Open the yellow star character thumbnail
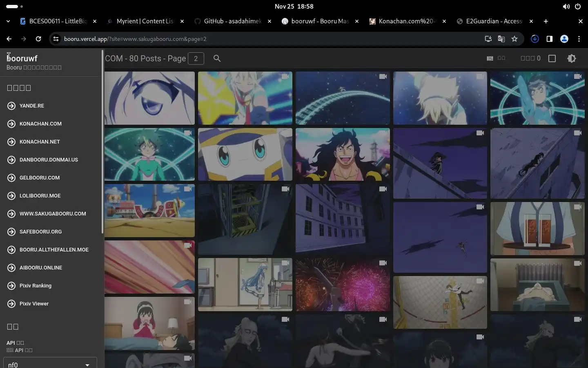Screen dimensions: 588x368 click(x=245, y=98)
